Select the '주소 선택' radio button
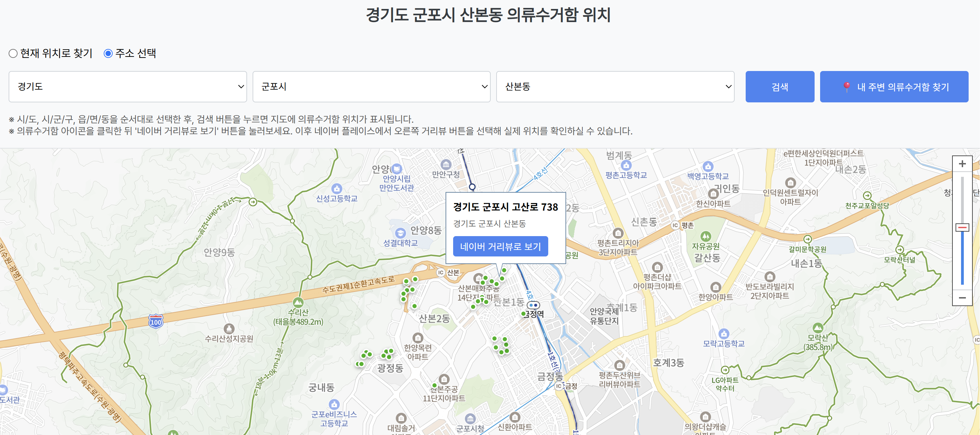980x435 pixels. [108, 53]
